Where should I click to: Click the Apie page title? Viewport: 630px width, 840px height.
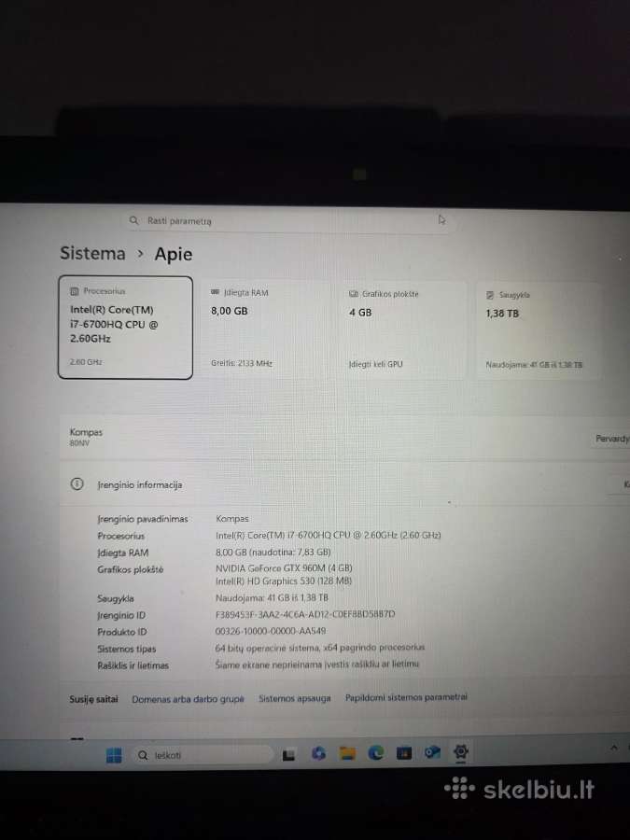pos(173,254)
